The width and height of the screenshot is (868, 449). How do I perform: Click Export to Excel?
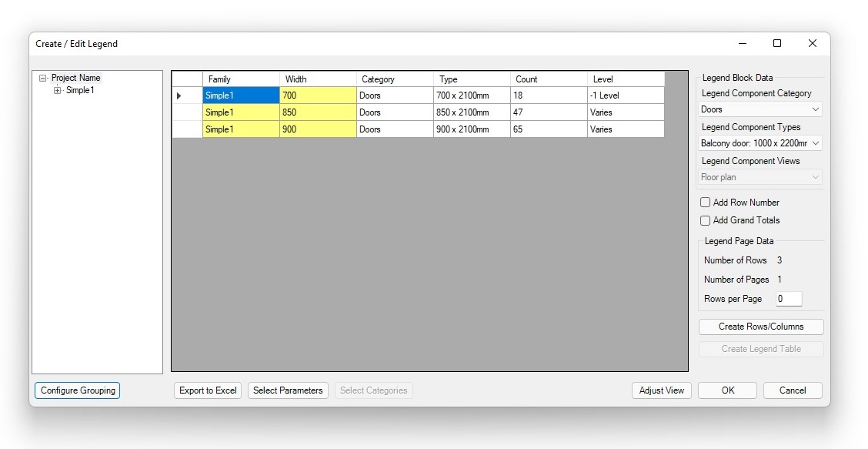coord(208,390)
